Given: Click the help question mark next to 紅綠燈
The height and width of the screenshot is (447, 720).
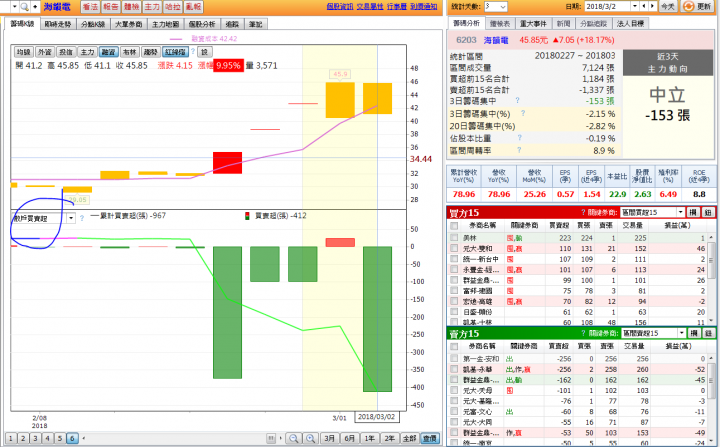Looking at the screenshot, I should (193, 51).
